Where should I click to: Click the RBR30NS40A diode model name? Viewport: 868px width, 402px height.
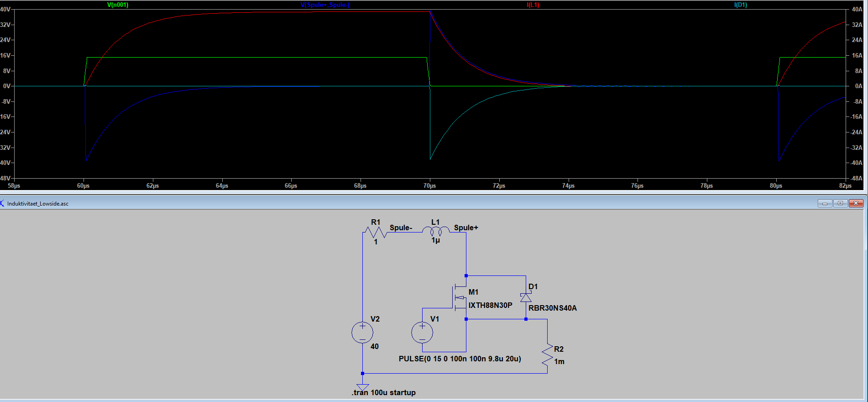[553, 308]
